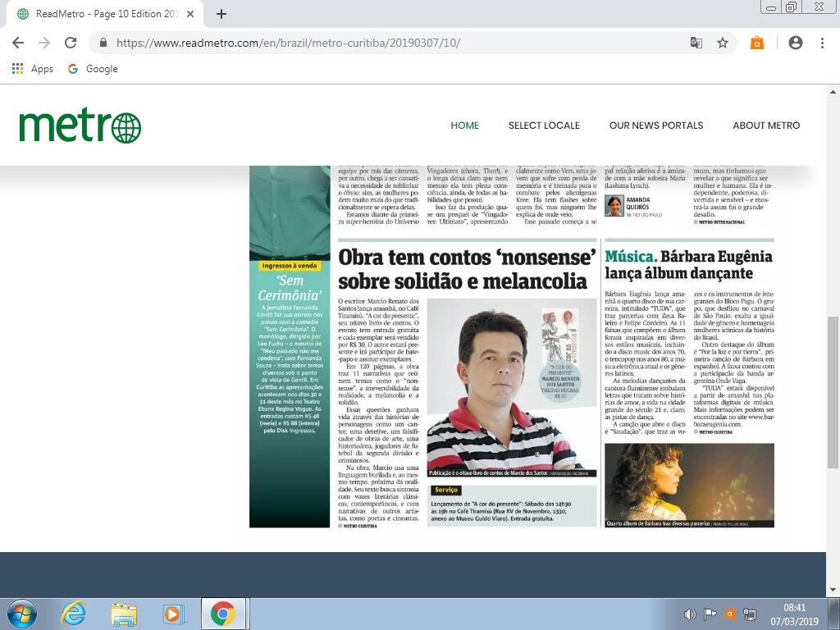This screenshot has height=630, width=840.
Task: Click headline 'Obra tem contos nonsense'
Action: [467, 269]
